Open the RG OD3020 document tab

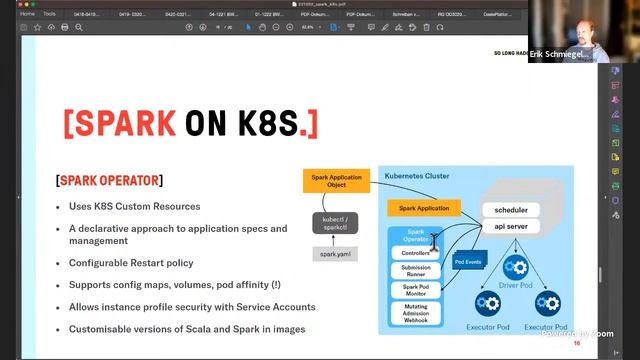coord(451,14)
